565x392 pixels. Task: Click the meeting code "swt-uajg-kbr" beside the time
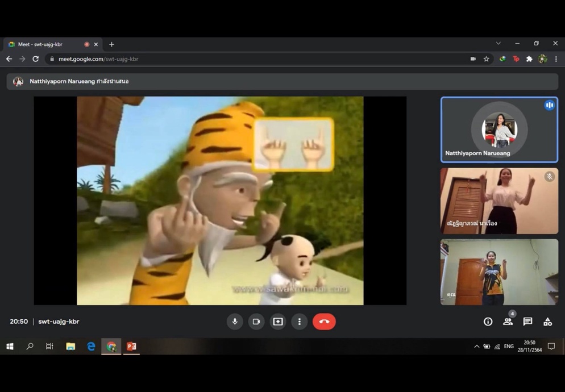click(59, 322)
